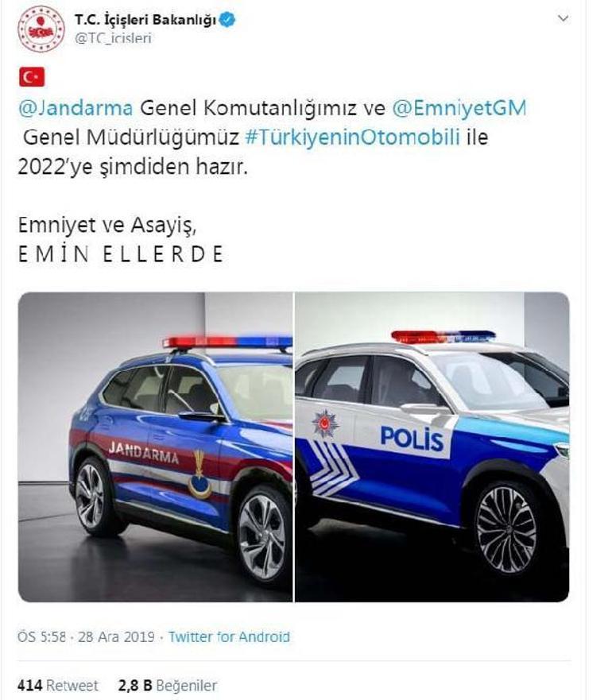The width and height of the screenshot is (612, 700).
Task: Click the red-blue light bar on the police car
Action: [444, 336]
